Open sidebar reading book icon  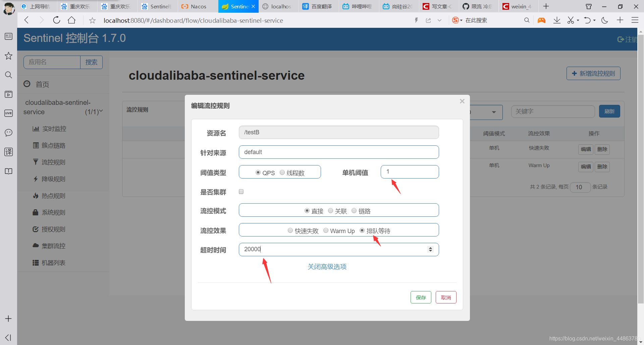coord(9,171)
